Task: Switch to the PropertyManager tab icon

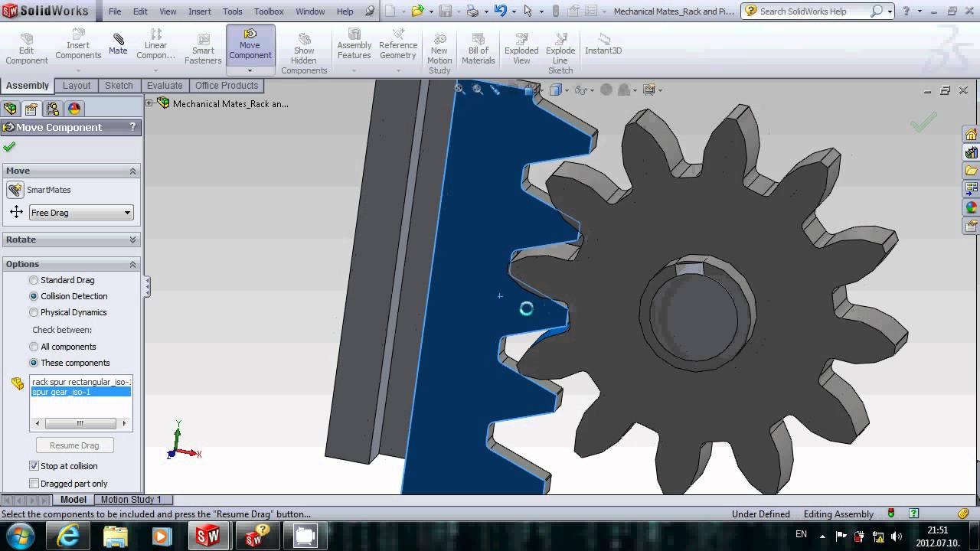Action: pyautogui.click(x=31, y=109)
